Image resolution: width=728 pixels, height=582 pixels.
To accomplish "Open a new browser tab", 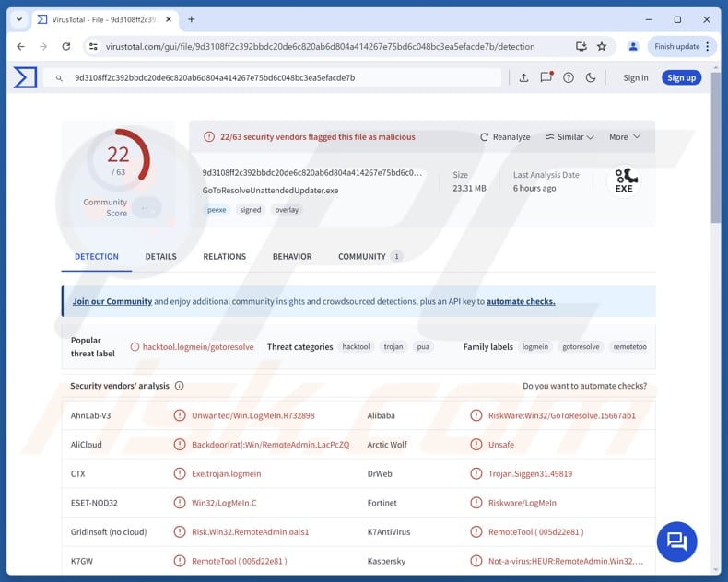I will [x=192, y=19].
